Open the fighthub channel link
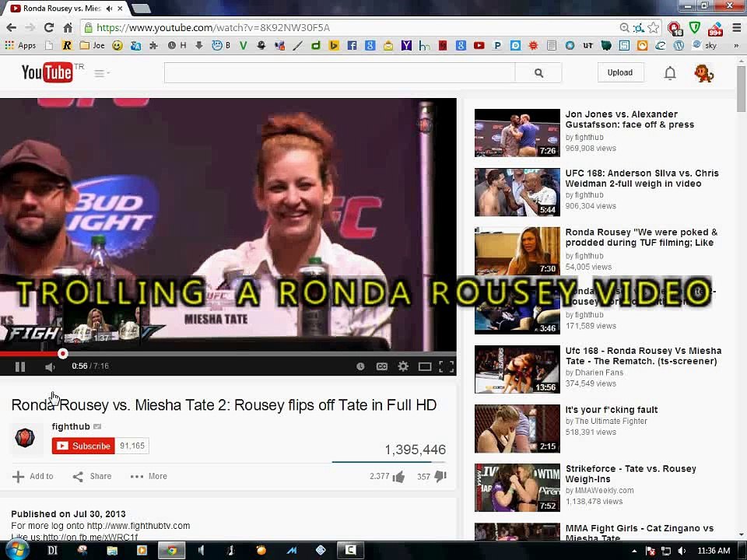This screenshot has height=560, width=747. [71, 426]
